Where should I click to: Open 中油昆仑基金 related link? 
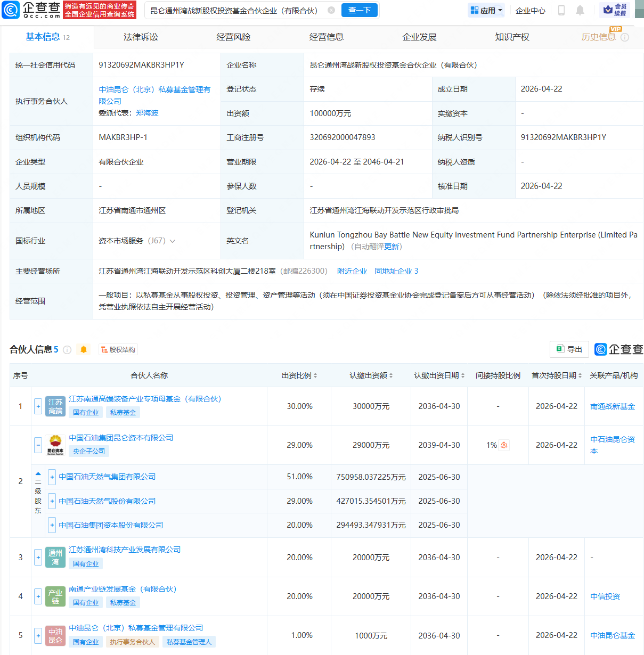tap(613, 635)
